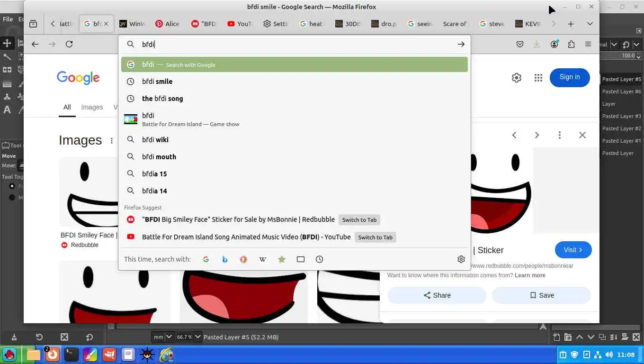Show the previous image in the preview panel
Viewport: 644px width, 364px height.
(514, 135)
